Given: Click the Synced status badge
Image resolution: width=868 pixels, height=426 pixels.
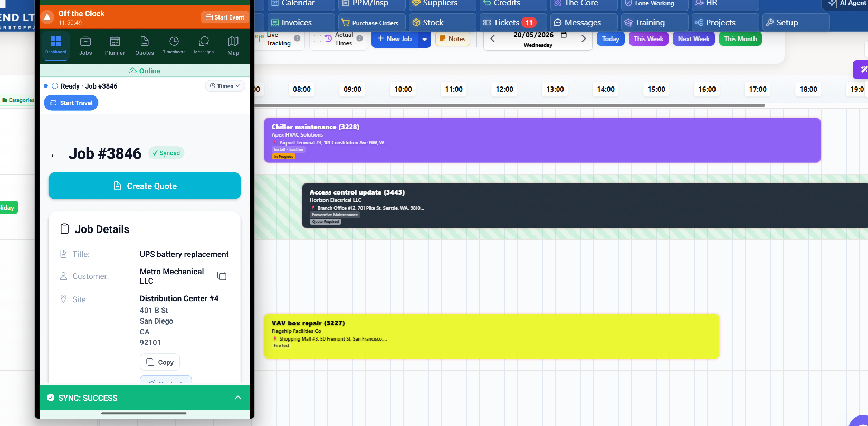Looking at the screenshot, I should pos(166,153).
